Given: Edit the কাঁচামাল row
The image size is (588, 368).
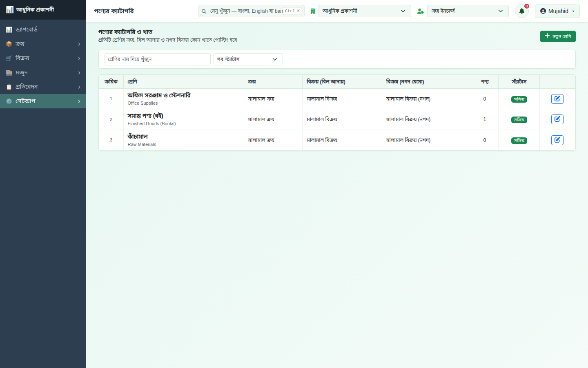Looking at the screenshot, I should pos(557,140).
